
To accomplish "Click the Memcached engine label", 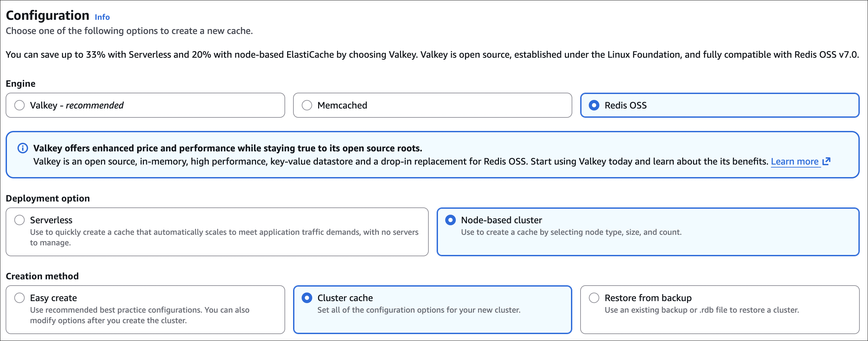I will pos(342,105).
